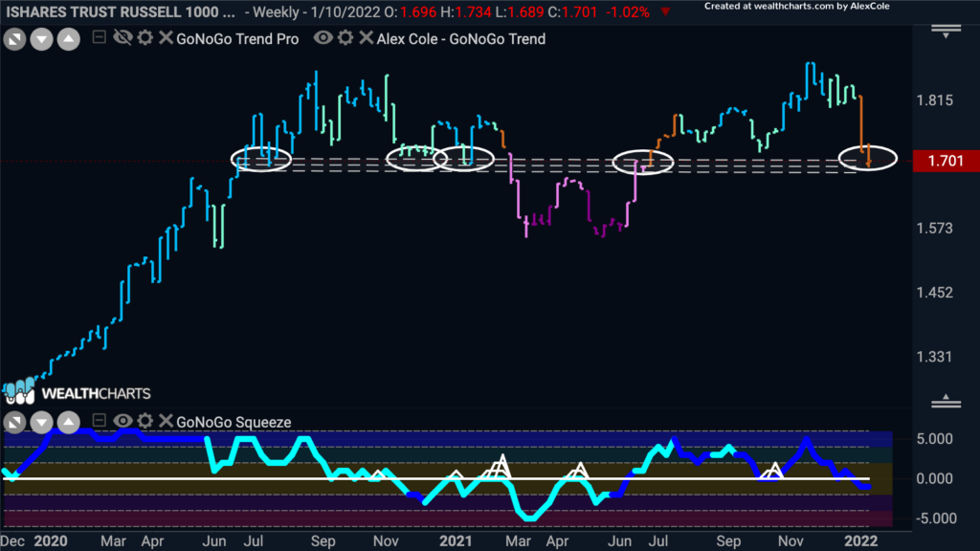
Task: Click the Apr label left of Jun
Action: pyautogui.click(x=152, y=541)
